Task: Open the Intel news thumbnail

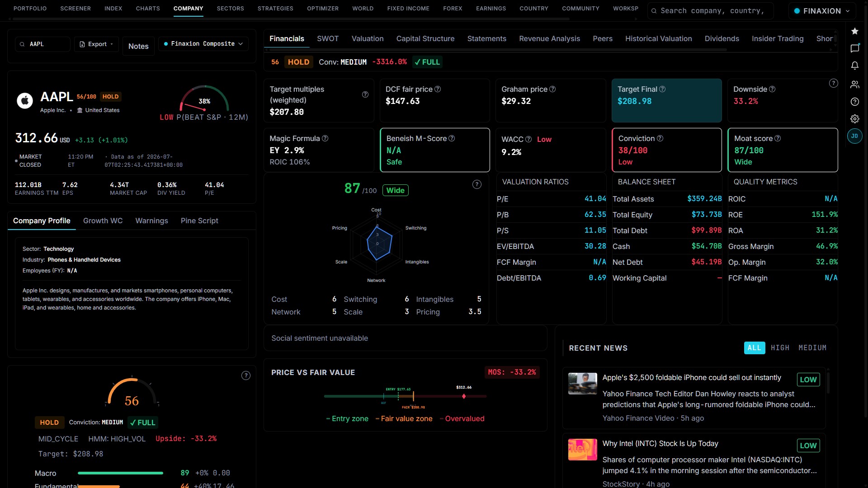Action: point(583,450)
